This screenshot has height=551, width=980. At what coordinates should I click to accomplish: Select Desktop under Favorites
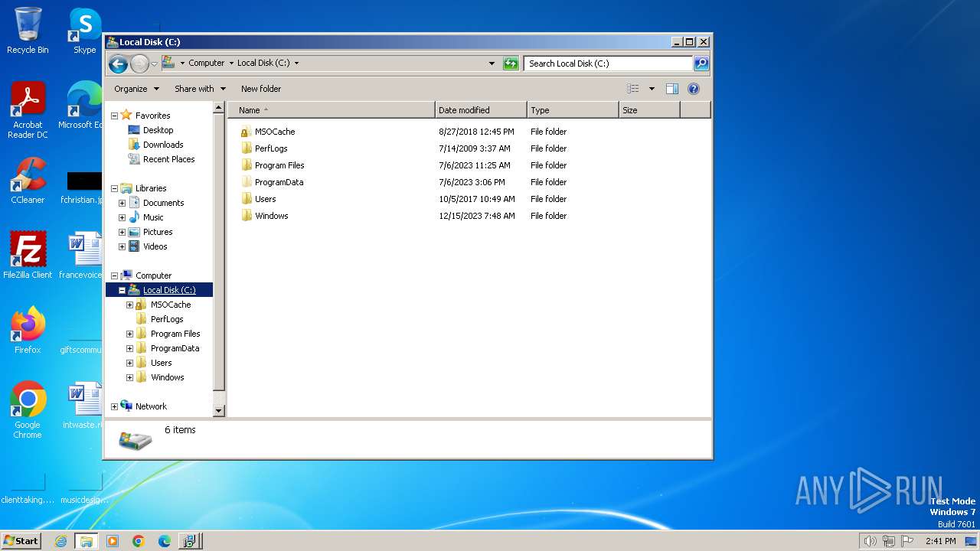pyautogui.click(x=158, y=130)
